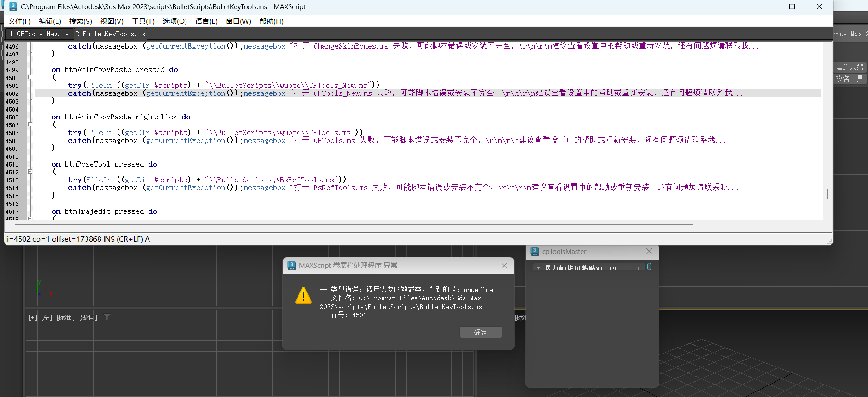The width and height of the screenshot is (868, 397).
Task: Open the [线框] display mode menu
Action: coord(88,317)
